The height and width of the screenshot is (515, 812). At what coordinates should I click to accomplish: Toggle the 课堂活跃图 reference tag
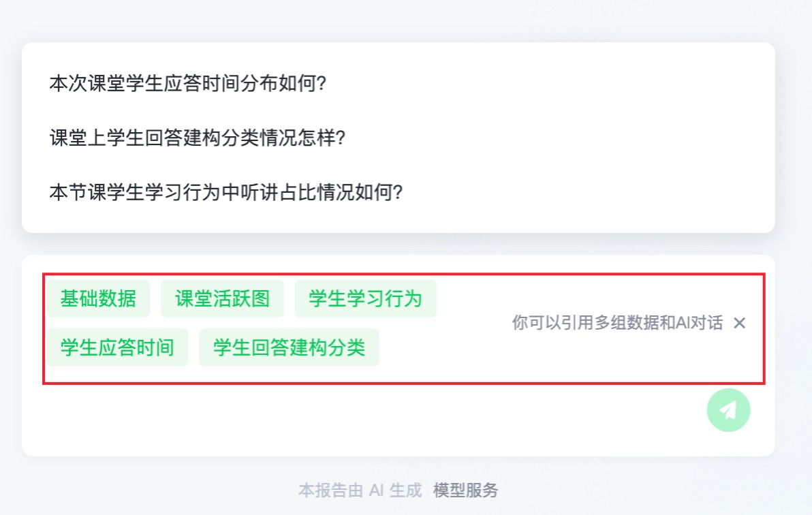[222, 298]
